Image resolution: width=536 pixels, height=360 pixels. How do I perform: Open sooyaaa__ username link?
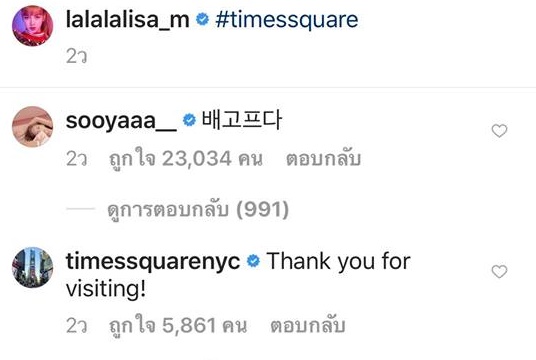121,121
